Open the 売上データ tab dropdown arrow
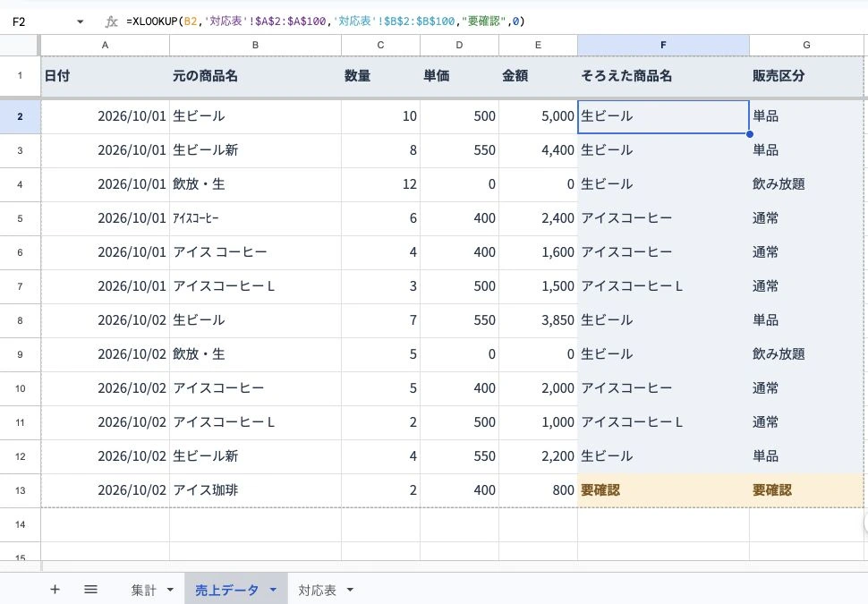Viewport: 868px width, 604px height. [273, 591]
